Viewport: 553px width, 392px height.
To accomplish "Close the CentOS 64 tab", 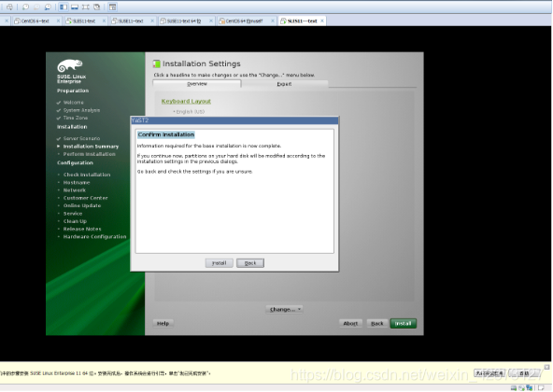I will pos(273,21).
